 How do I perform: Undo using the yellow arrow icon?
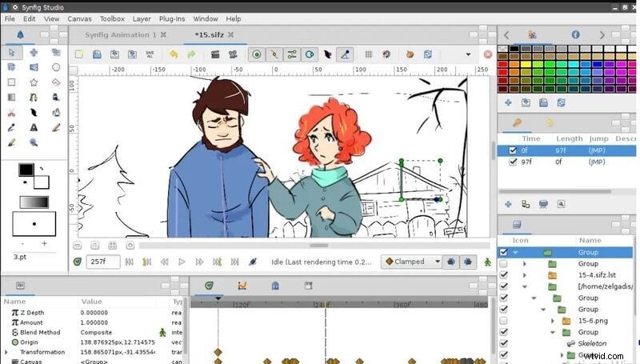point(174,54)
